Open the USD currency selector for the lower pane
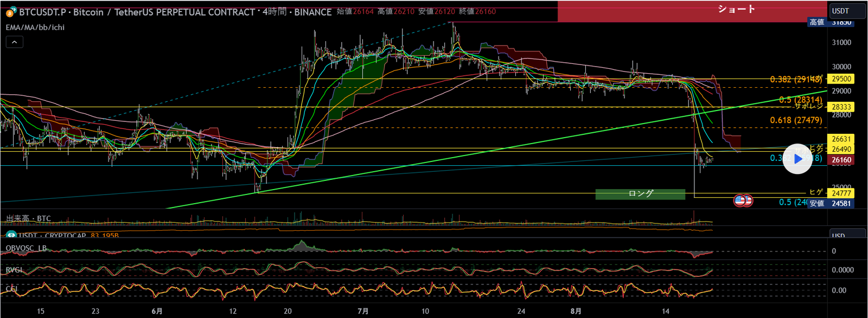This screenshot has width=868, height=318. pyautogui.click(x=846, y=236)
